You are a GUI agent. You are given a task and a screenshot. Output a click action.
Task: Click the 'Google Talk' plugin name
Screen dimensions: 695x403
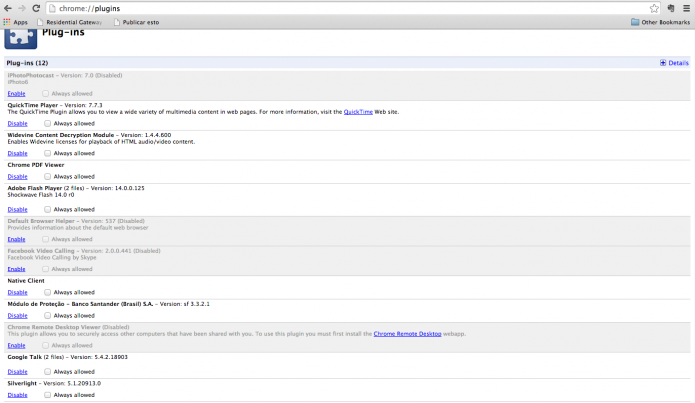tap(24, 357)
